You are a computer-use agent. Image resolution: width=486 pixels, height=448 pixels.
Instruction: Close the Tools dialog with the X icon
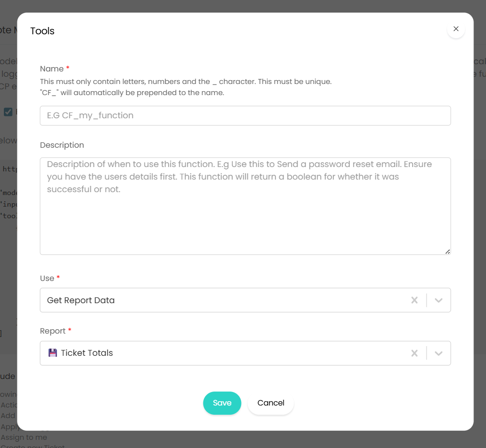pos(456,29)
